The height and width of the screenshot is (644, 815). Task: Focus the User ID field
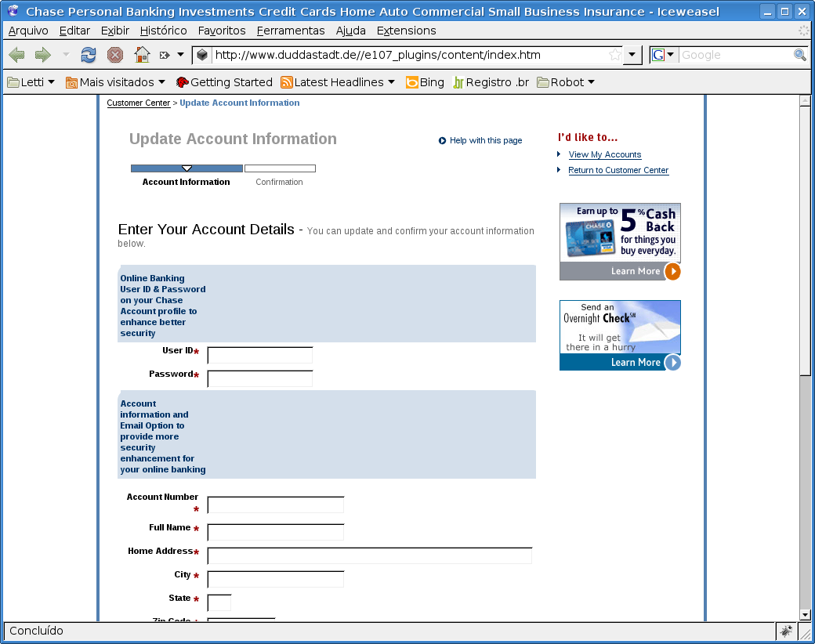click(260, 355)
